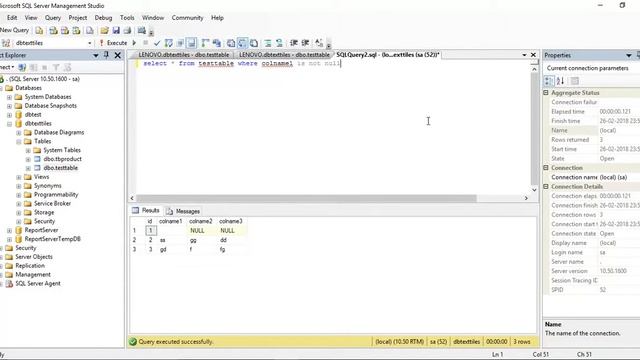Open the dbtexttiles database dropdown
This screenshot has width=640, height=360.
(90, 43)
